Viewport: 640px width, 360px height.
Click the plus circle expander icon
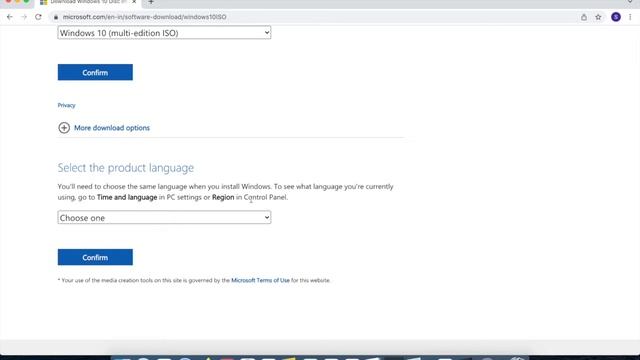point(64,128)
